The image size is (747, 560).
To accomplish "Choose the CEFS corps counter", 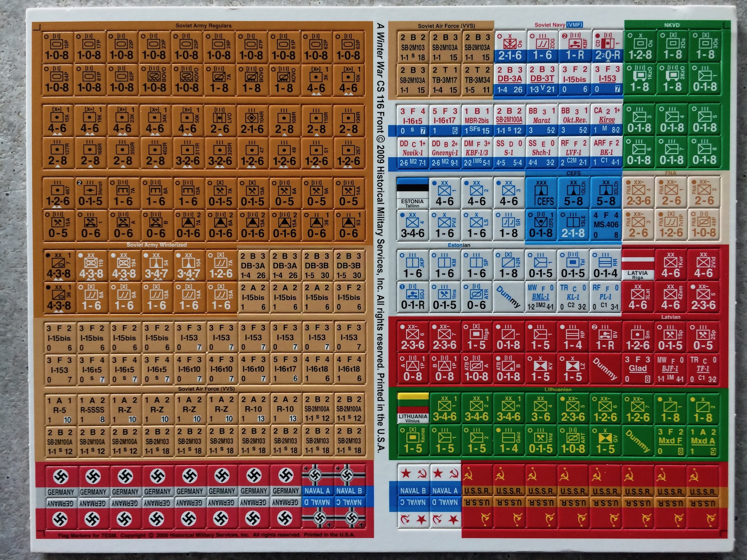I will [x=541, y=193].
